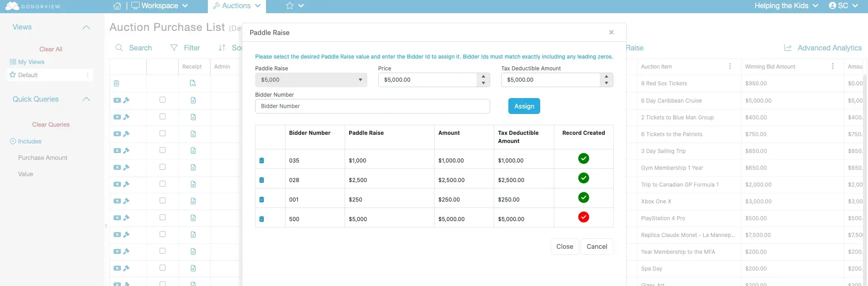
Task: Select the Gym Membership row checkbox
Action: (162, 167)
